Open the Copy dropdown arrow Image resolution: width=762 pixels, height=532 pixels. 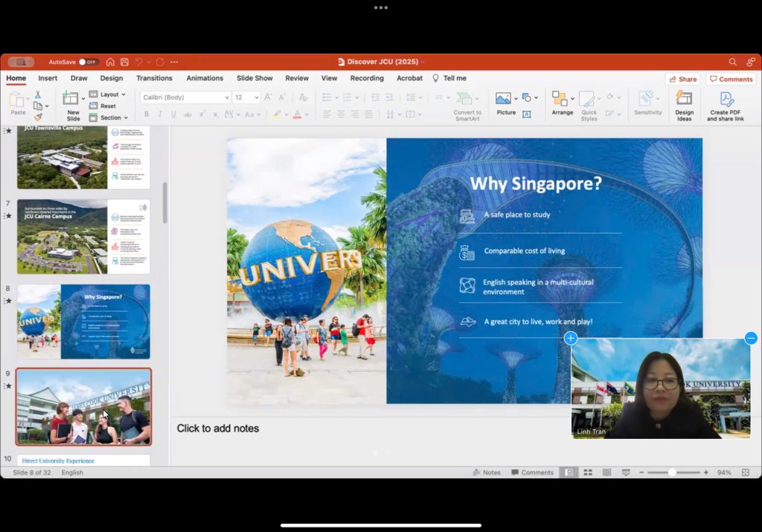47,106
